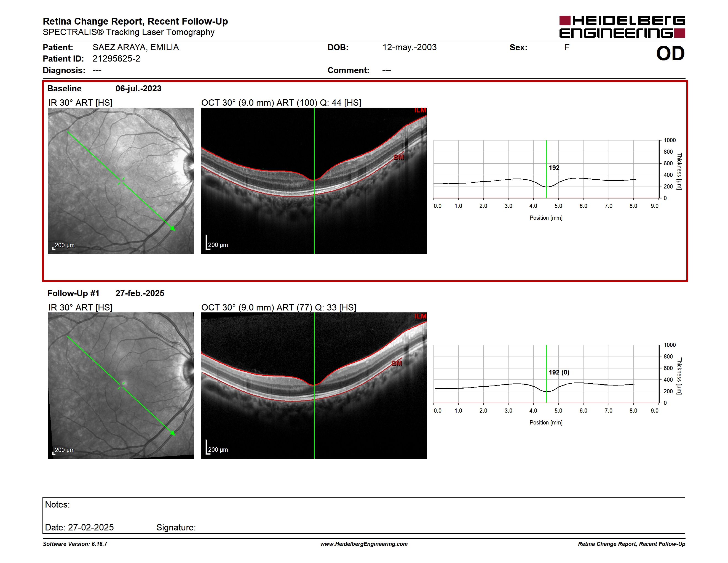The height and width of the screenshot is (563, 728).
Task: Click the Notes field box
Action: (x=364, y=516)
